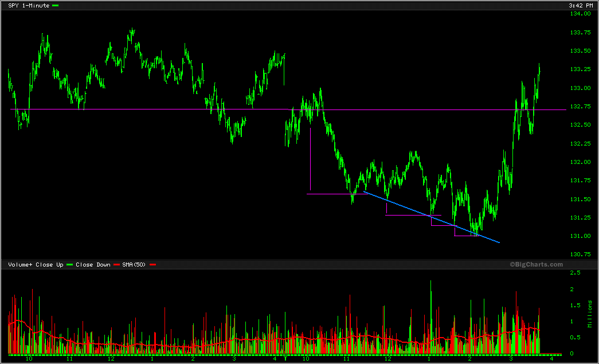Click the 130.75 price axis label
The image size is (599, 364).
tap(580, 255)
